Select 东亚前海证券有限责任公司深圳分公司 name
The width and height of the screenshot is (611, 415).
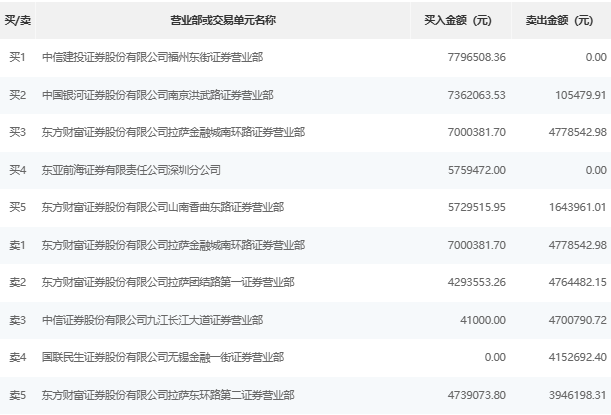coord(131,170)
